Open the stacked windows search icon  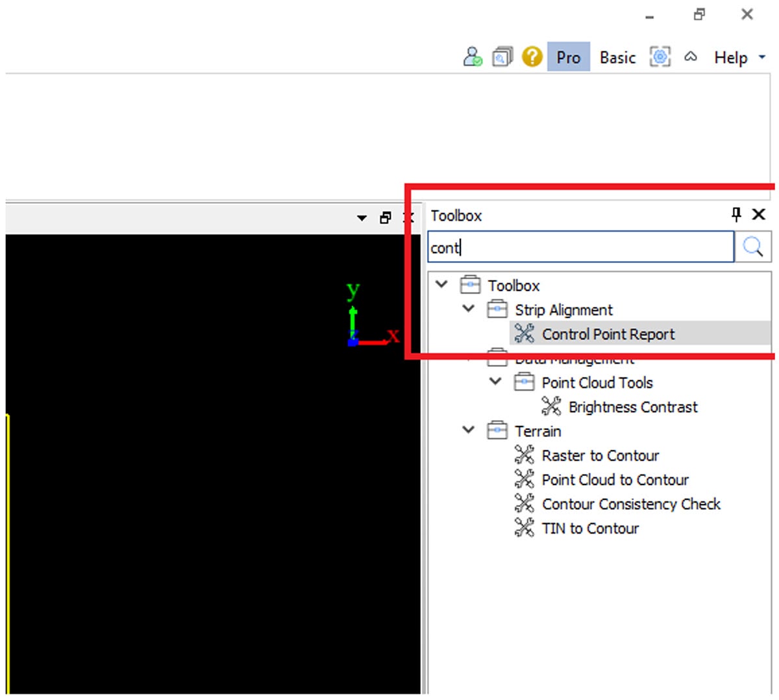click(x=502, y=57)
